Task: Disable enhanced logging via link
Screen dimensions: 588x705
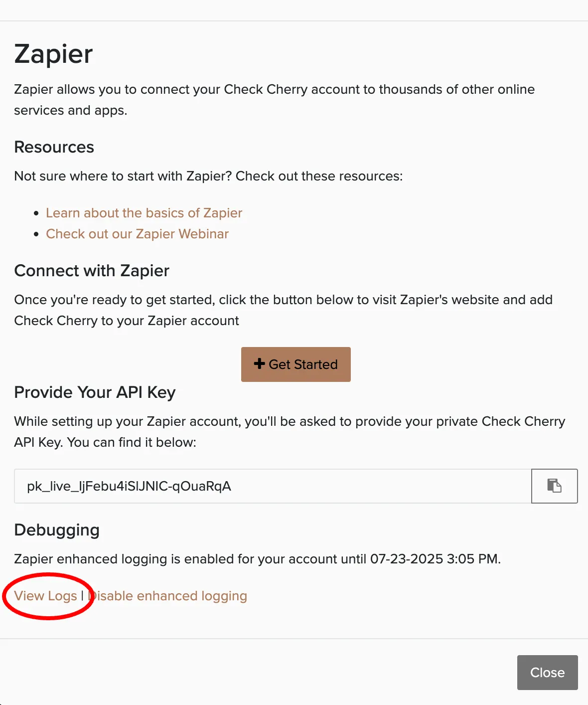Action: [x=167, y=596]
